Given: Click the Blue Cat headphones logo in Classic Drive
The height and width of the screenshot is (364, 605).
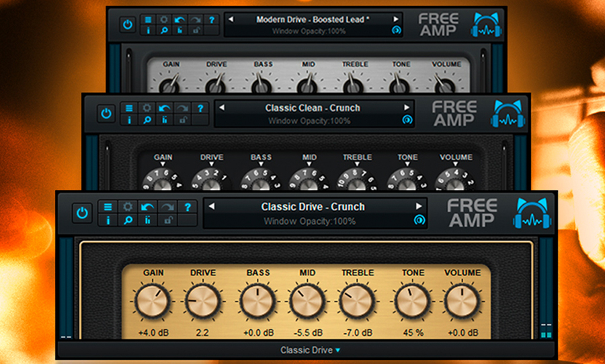Looking at the screenshot, I should point(531,213).
